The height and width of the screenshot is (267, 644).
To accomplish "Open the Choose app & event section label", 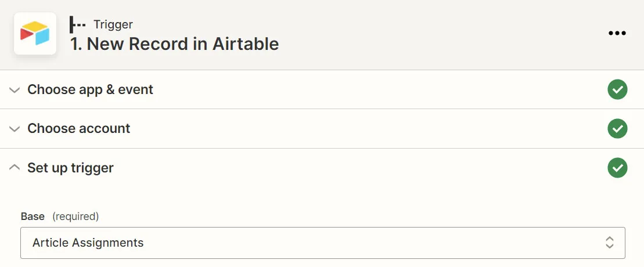I will coord(90,90).
